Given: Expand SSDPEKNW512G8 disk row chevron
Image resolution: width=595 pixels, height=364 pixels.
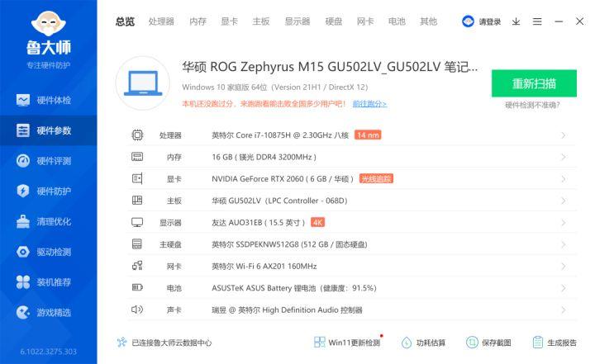Looking at the screenshot, I should 563,244.
